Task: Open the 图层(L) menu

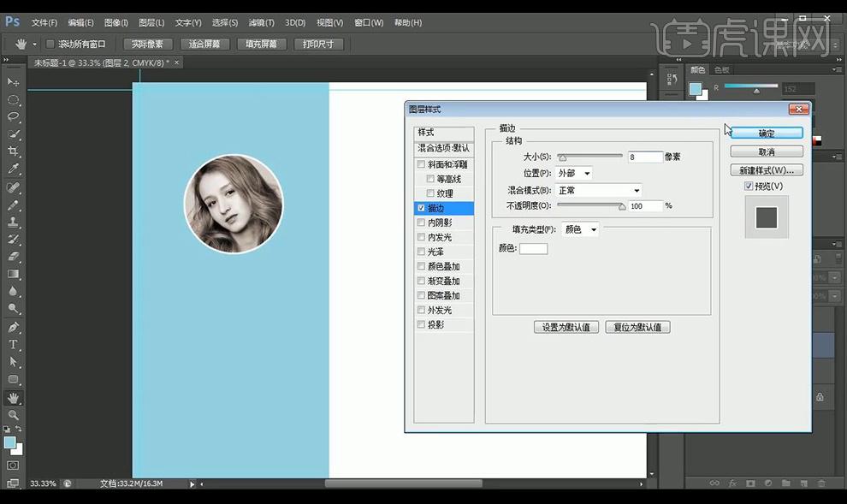Action: click(151, 22)
